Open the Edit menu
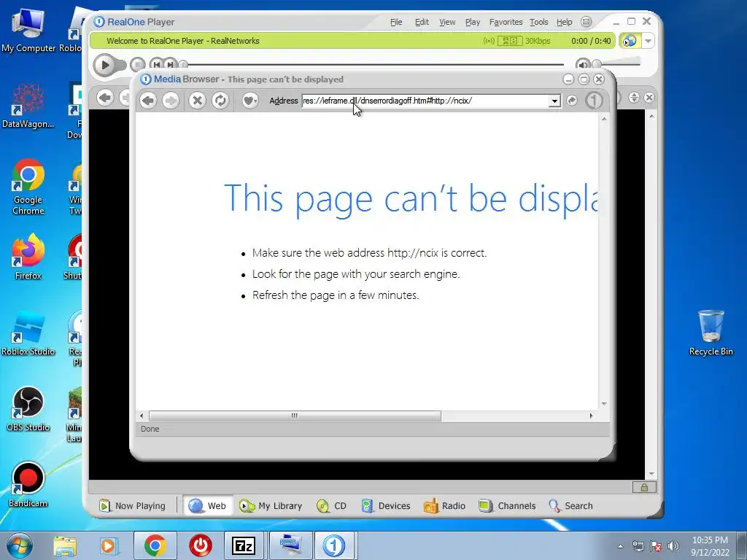This screenshot has width=747, height=560. 422,22
